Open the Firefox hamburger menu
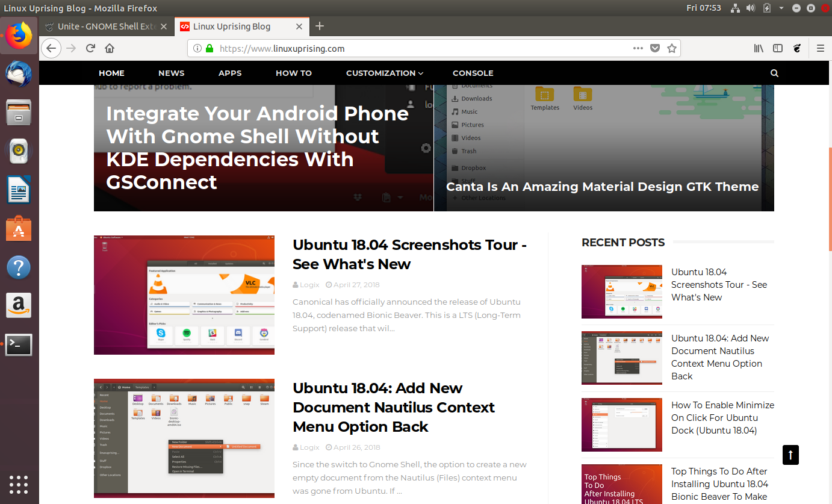Image resolution: width=832 pixels, height=504 pixels. click(x=820, y=48)
